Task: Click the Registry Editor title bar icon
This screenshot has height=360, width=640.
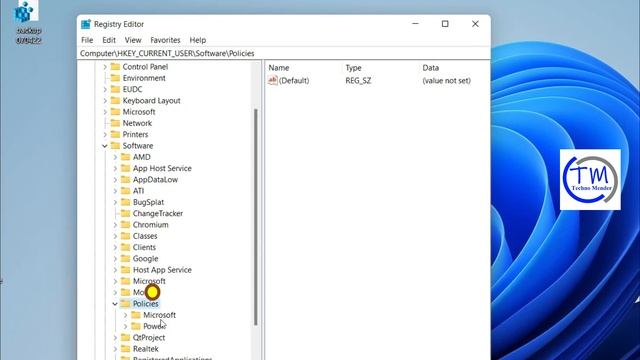Action: 86,24
